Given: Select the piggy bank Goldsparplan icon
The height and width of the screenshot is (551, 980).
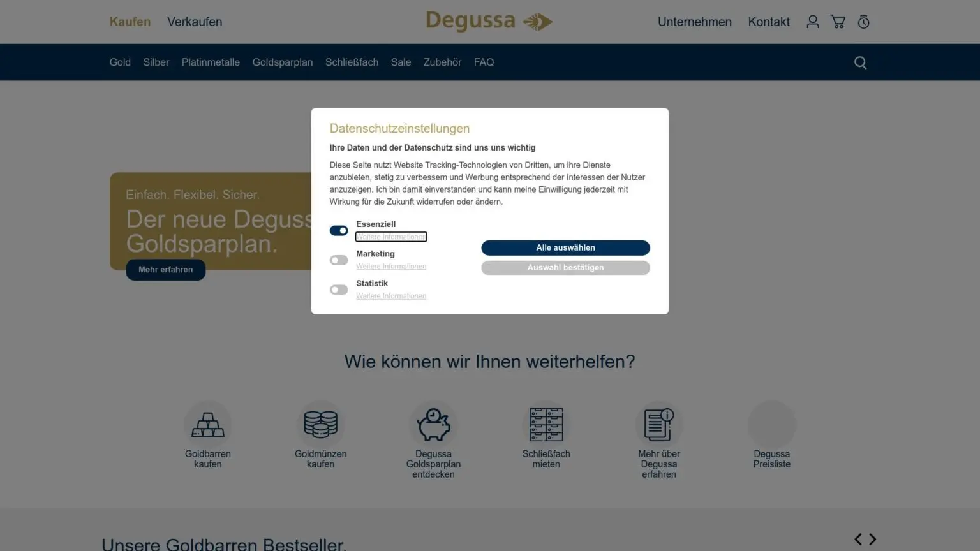Looking at the screenshot, I should coord(433,424).
